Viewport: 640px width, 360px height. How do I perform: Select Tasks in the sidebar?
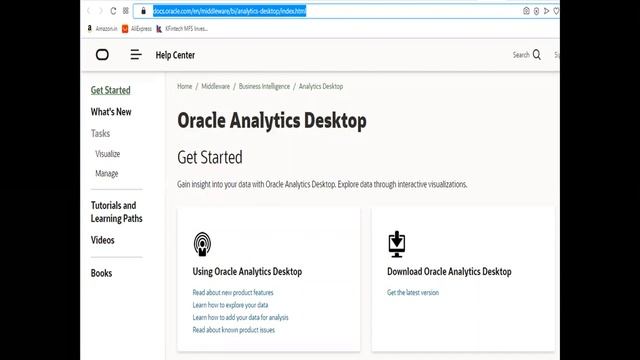click(x=100, y=133)
